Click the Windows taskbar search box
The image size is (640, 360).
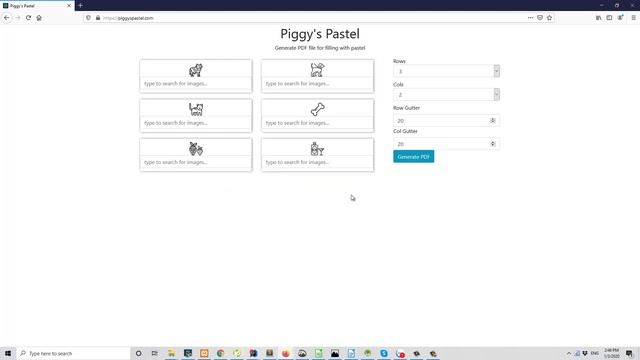73,353
